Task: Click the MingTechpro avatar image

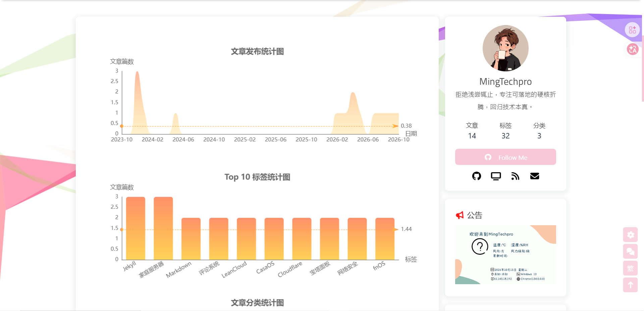Action: pyautogui.click(x=505, y=48)
